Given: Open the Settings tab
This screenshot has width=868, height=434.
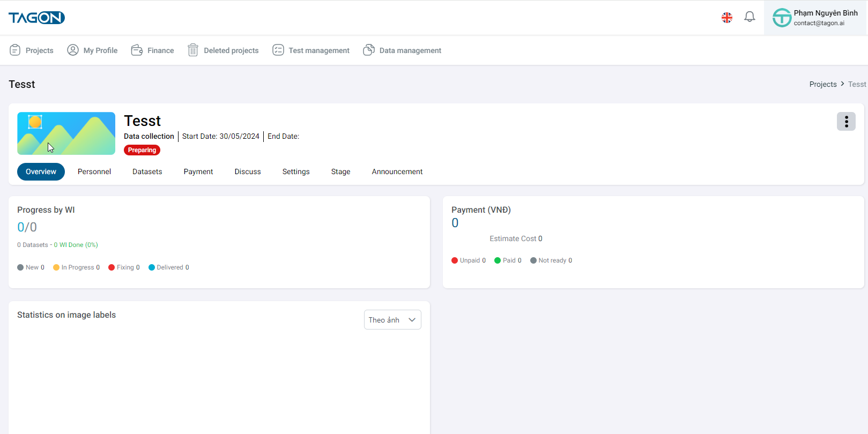Looking at the screenshot, I should coord(296,171).
